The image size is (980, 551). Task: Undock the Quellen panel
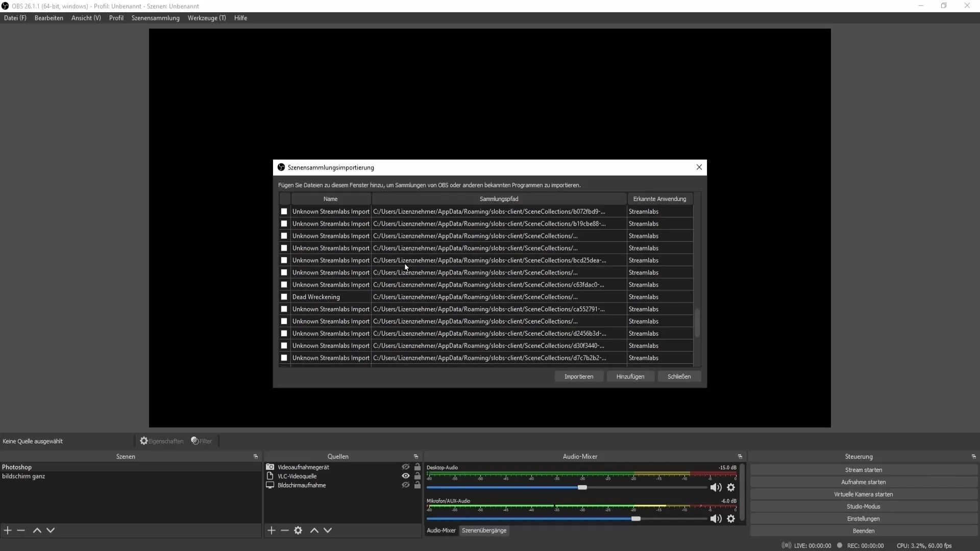pos(416,457)
